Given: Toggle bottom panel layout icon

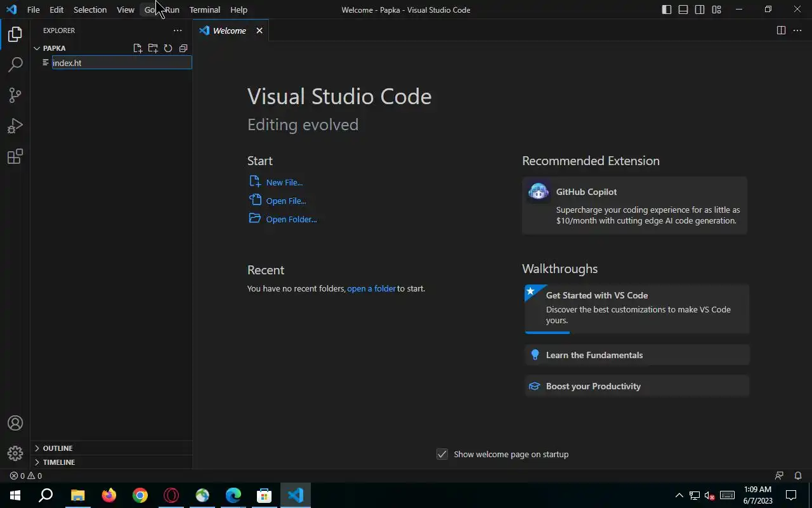Looking at the screenshot, I should (x=683, y=10).
